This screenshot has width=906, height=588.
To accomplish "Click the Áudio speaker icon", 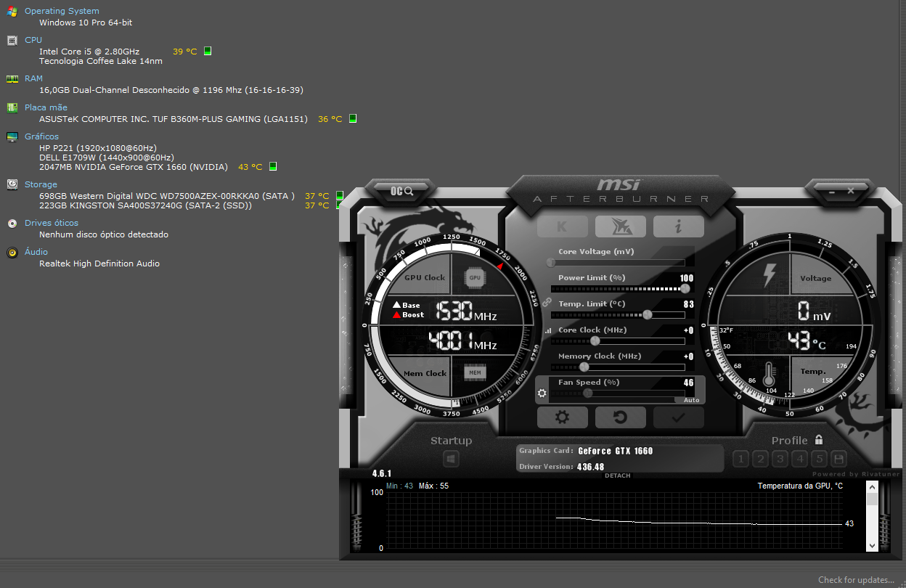I will 12,253.
